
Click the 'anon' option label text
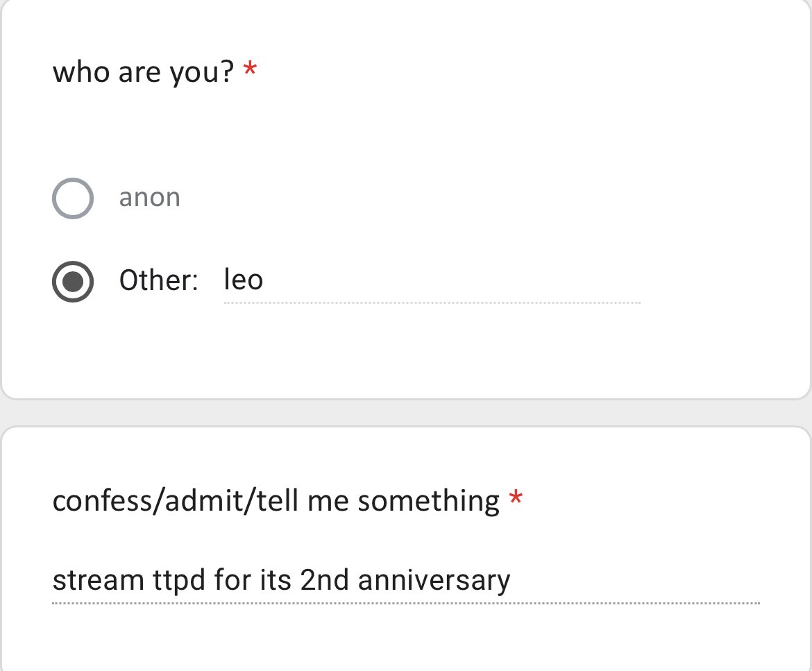(x=149, y=198)
